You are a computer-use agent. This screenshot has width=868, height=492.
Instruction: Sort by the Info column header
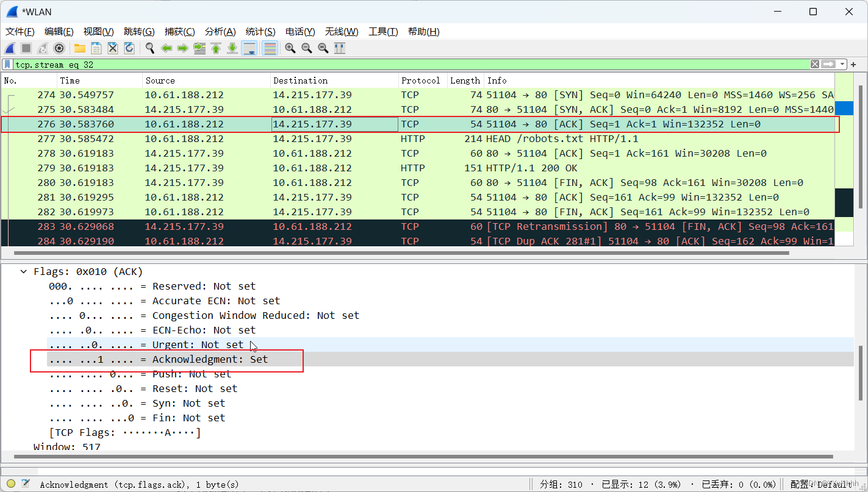659,80
